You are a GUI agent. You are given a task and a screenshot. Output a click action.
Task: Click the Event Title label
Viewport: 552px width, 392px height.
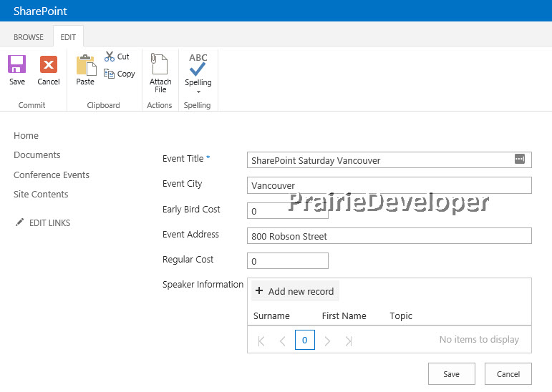(x=183, y=159)
